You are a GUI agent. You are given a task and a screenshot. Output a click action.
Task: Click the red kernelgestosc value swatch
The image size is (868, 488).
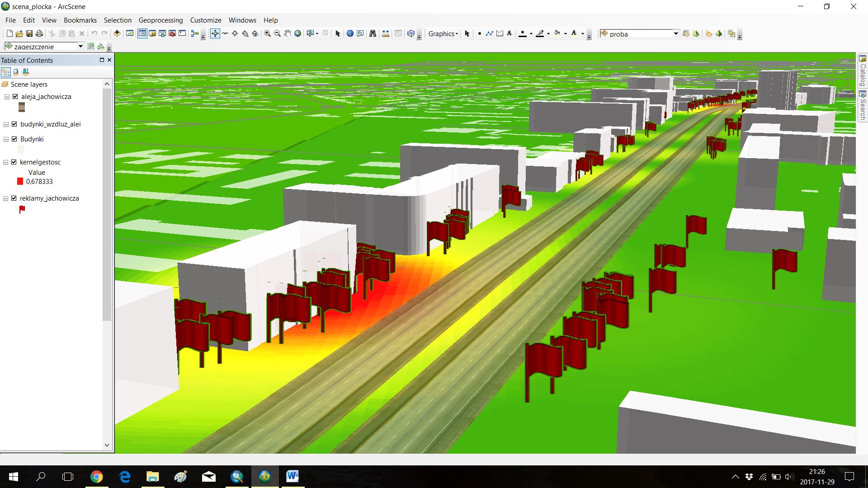20,182
